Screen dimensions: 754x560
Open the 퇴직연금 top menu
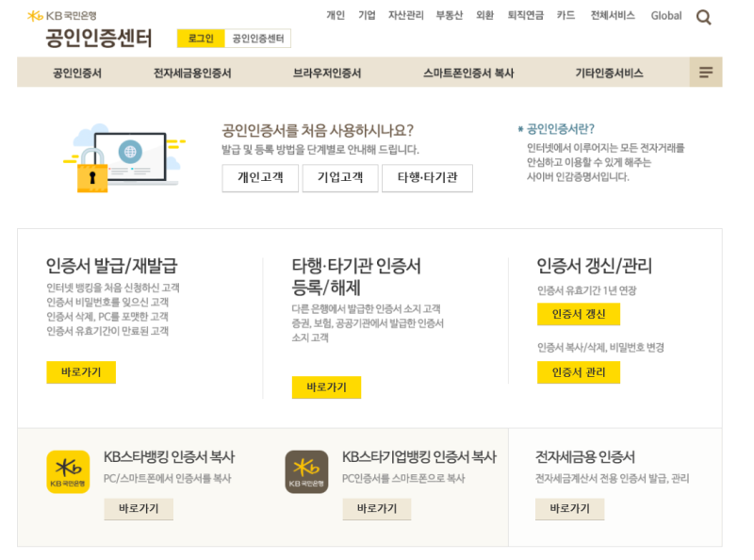pos(526,15)
